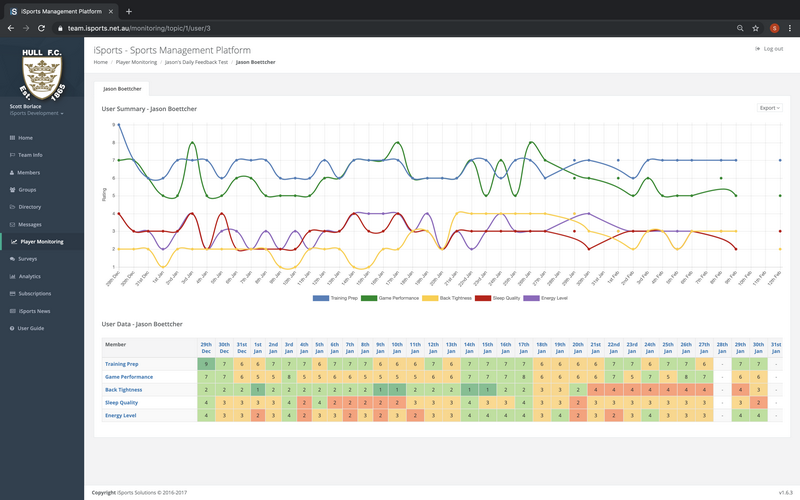Click the Team Info flag icon
The image size is (800, 500).
[x=12, y=155]
